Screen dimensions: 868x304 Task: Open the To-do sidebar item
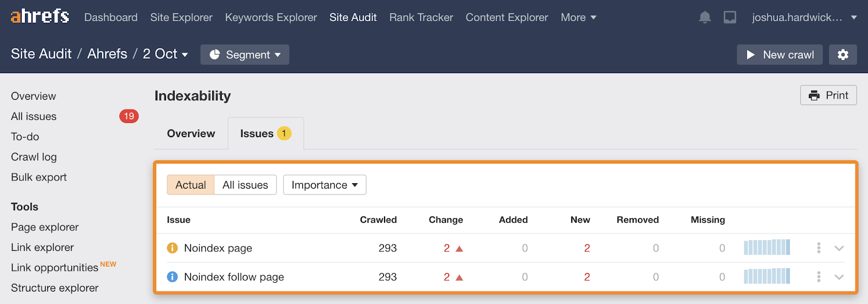[25, 137]
